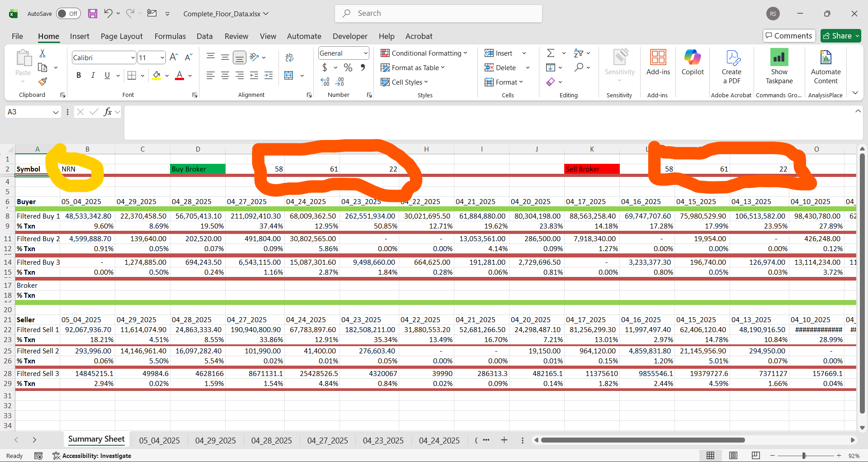Viewport: 868px width, 462px height.
Task: Adjust the zoom slider
Action: pos(804,456)
